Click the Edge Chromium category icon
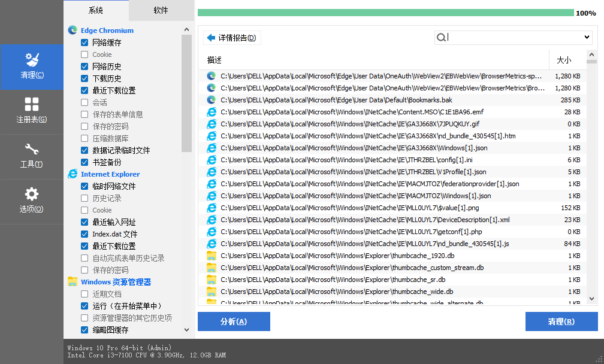 pyautogui.click(x=73, y=31)
